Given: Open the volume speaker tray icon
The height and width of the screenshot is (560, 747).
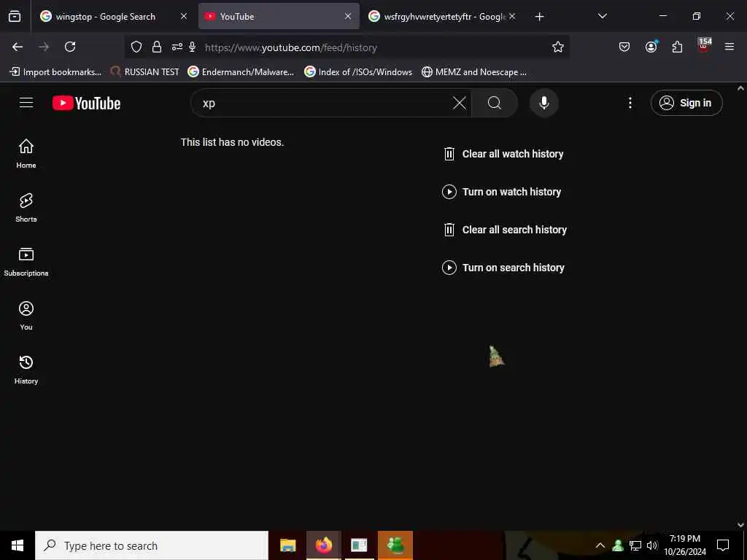Looking at the screenshot, I should click(x=651, y=545).
